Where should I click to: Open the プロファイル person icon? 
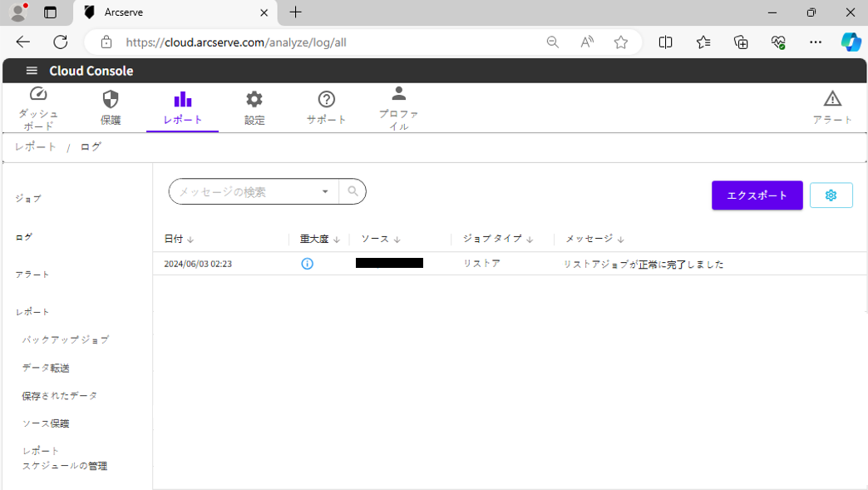tap(399, 93)
